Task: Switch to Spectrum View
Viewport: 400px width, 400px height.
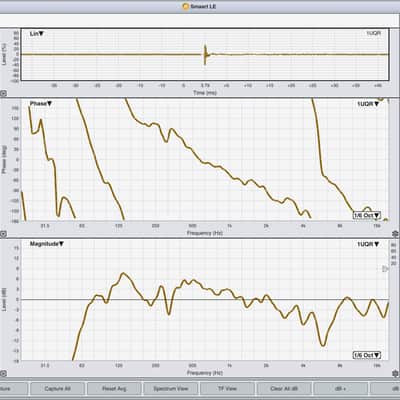Action: coord(171,389)
